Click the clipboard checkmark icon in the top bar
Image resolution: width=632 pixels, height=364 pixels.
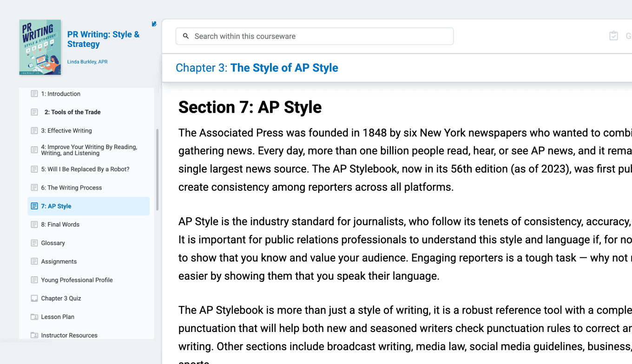613,36
